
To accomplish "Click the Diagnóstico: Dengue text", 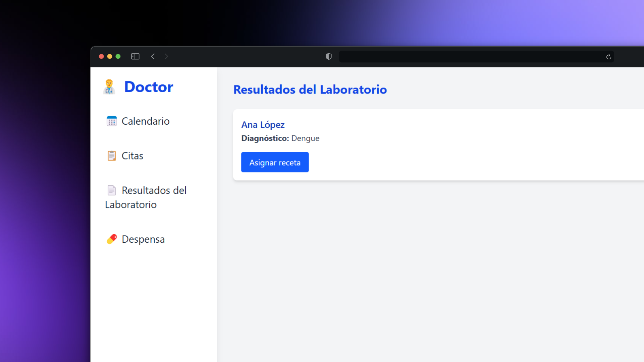I will pos(280,138).
